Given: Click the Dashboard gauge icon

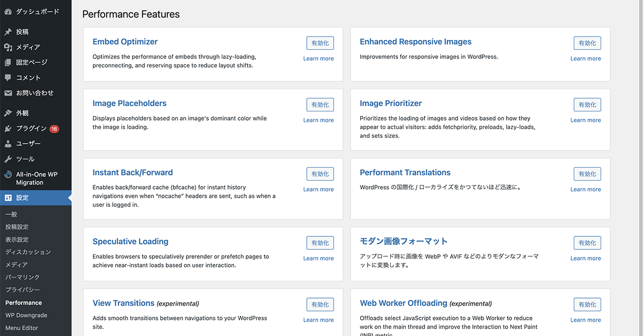Looking at the screenshot, I should [8, 11].
